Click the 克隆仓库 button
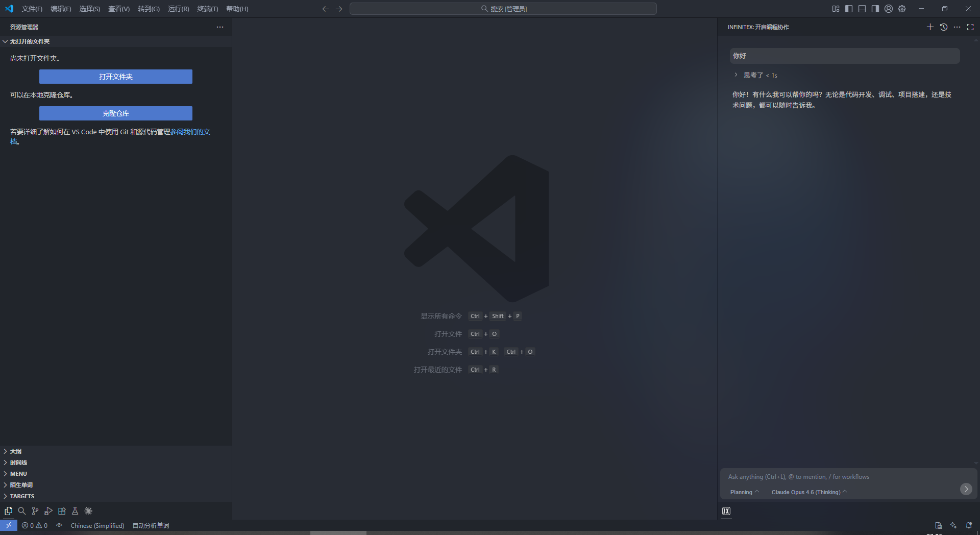Viewport: 980px width, 535px height. coord(116,113)
